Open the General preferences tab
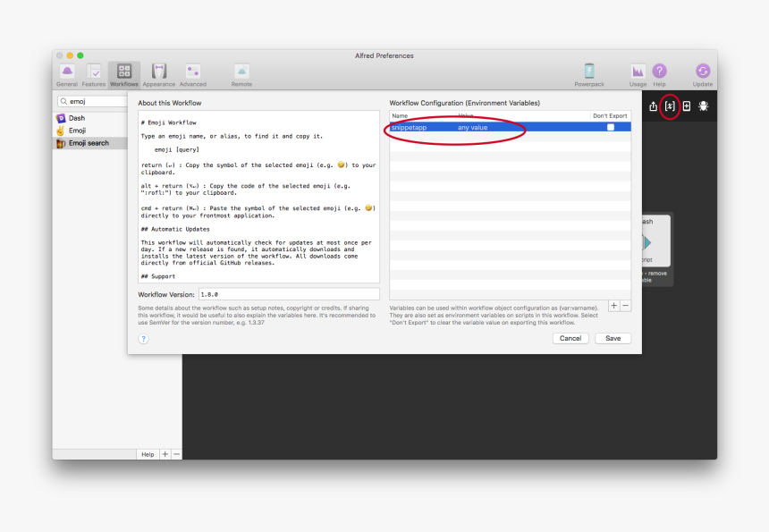This screenshot has width=769, height=532. (x=67, y=75)
